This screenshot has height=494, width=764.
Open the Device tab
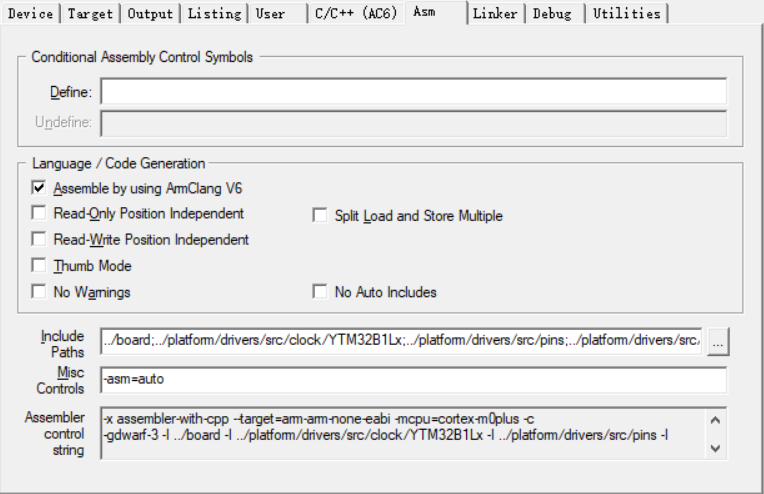[x=30, y=14]
